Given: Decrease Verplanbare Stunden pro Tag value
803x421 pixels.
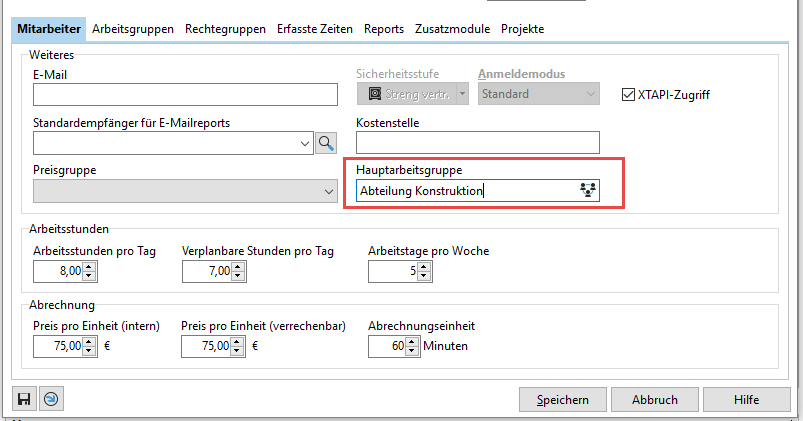Looking at the screenshot, I should point(237,276).
